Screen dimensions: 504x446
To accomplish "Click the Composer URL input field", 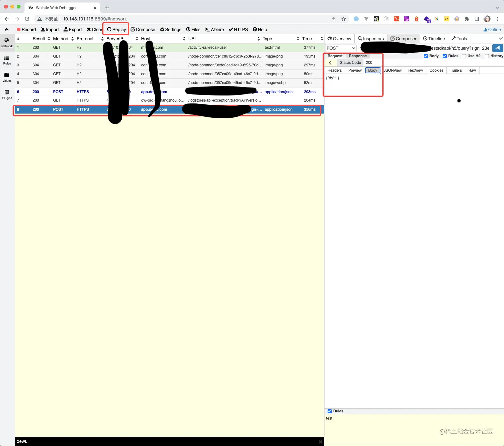I will pos(424,48).
